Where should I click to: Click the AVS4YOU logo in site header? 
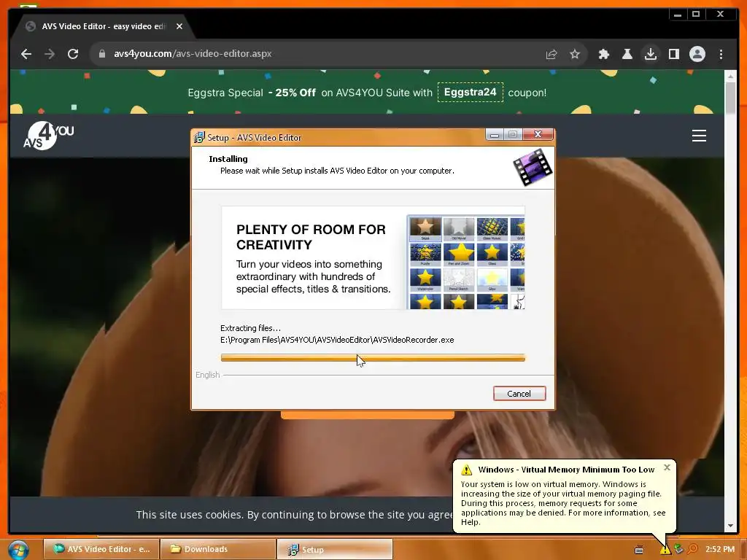(x=49, y=136)
